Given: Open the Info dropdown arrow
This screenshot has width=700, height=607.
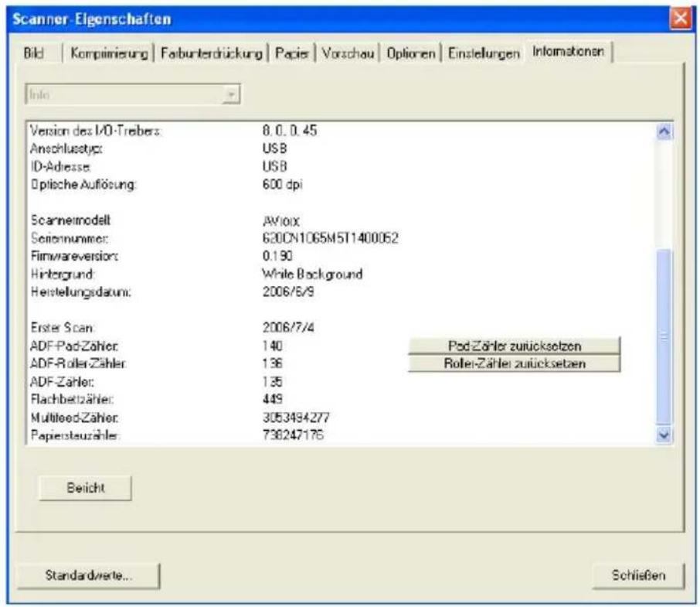Looking at the screenshot, I should coord(231,94).
